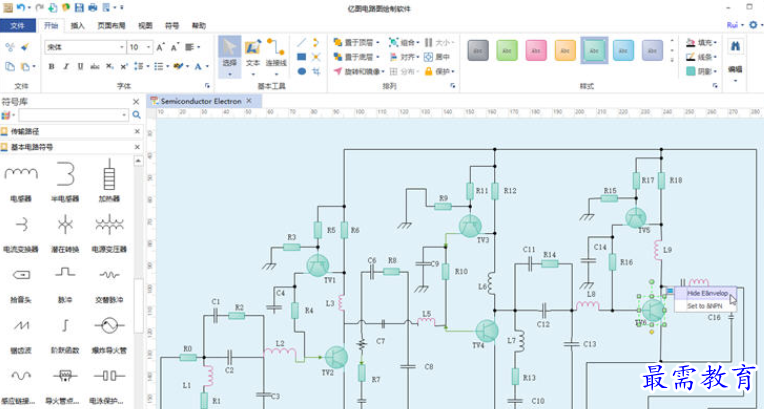Expand the style gallery more arrow

672,60
